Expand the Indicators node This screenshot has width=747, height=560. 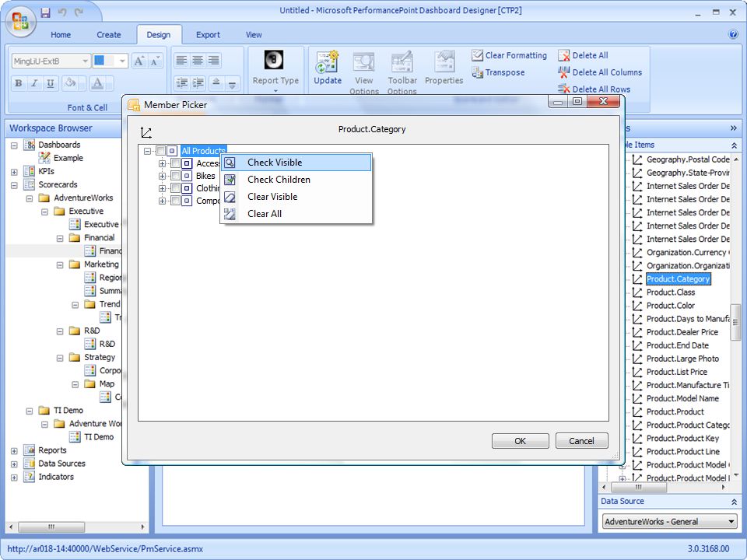pyautogui.click(x=14, y=477)
